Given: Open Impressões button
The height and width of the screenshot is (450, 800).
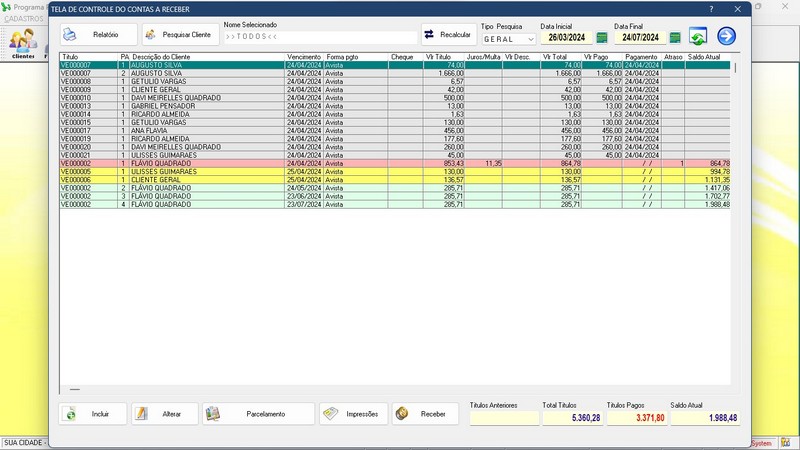Looking at the screenshot, I should tap(354, 414).
